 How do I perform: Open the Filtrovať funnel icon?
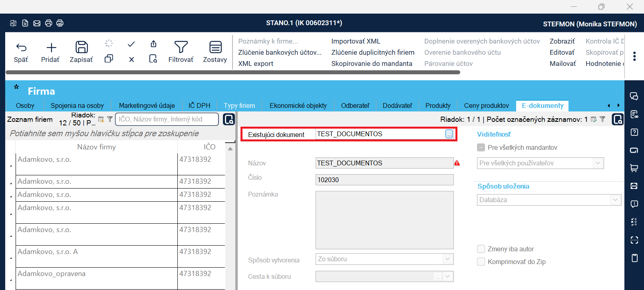(181, 48)
